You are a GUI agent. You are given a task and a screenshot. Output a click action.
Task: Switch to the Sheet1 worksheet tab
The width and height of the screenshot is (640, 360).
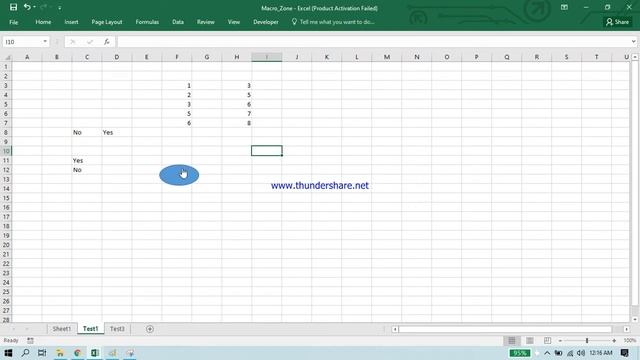pyautogui.click(x=62, y=329)
